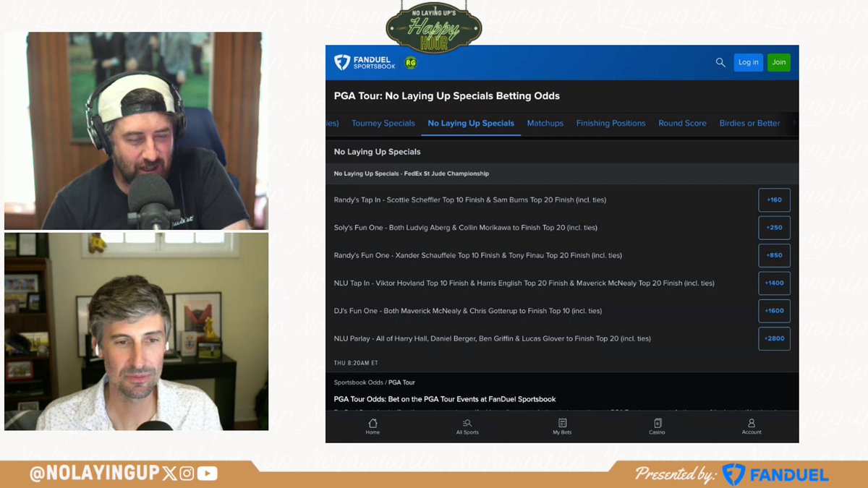868x488 pixels.
Task: Select +850 odds for Randy's Fun One
Action: point(774,255)
